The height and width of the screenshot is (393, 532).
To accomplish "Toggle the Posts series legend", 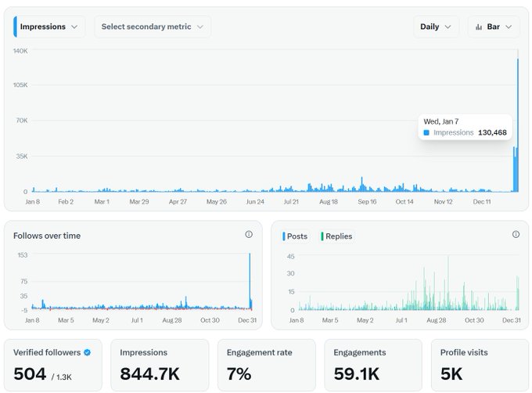I will 295,236.
